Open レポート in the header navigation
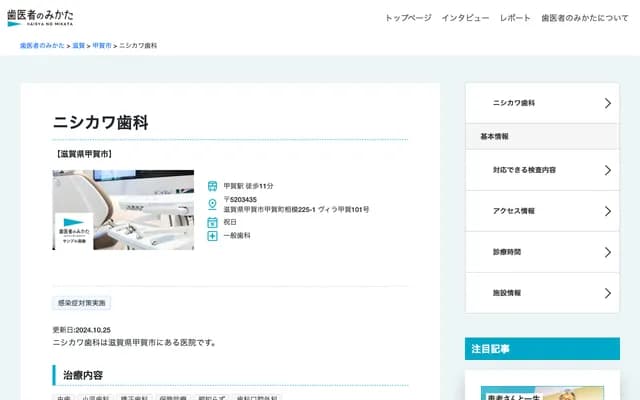 click(515, 18)
